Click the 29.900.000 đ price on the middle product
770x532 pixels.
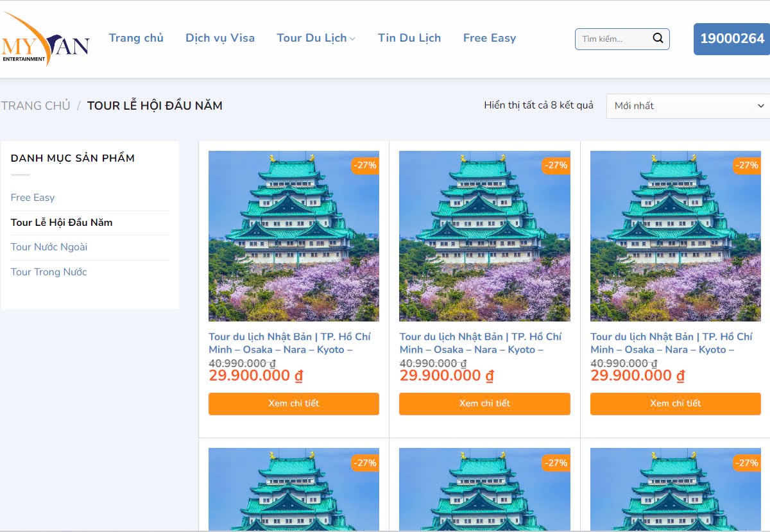coord(447,376)
